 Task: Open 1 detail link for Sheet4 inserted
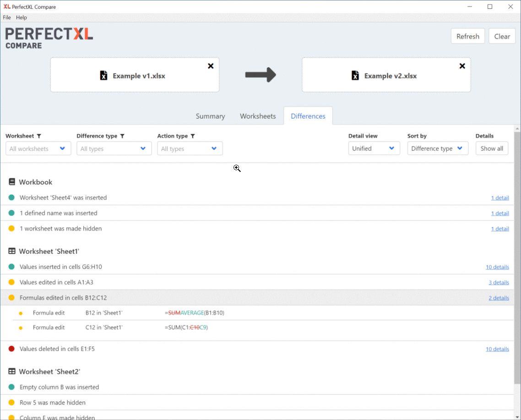[x=500, y=198]
